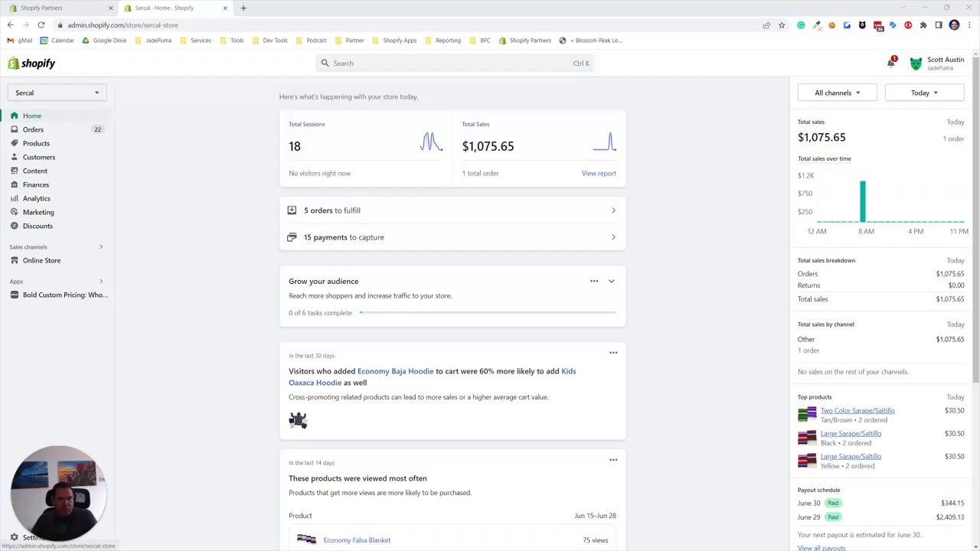The image size is (980, 551).
Task: Click the hoodie product thumbnail
Action: [x=298, y=419]
